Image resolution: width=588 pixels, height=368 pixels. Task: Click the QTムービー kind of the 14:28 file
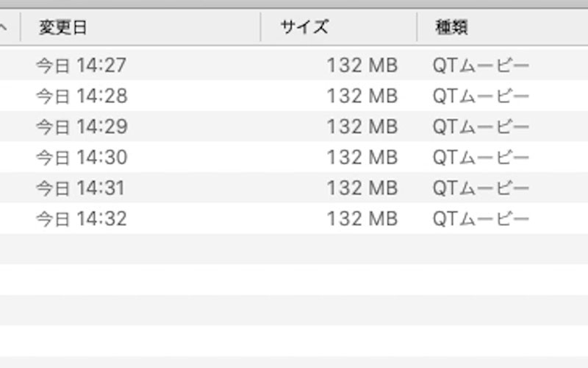[481, 96]
